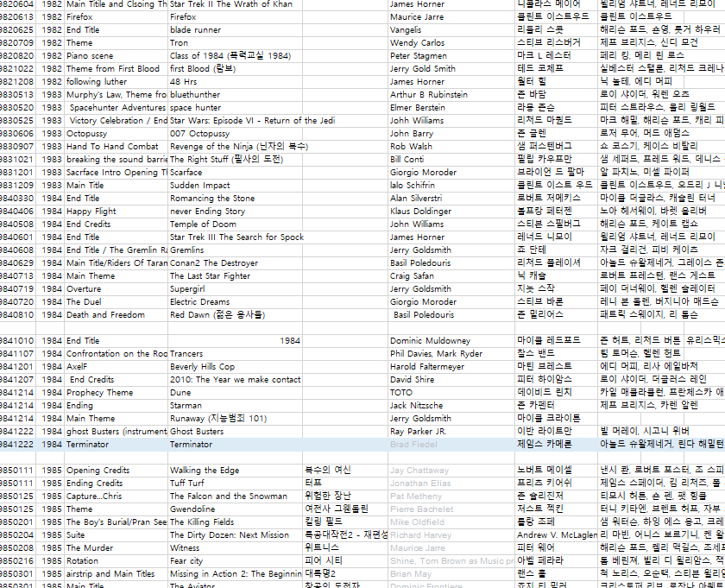Select the 'Walking the Edge' movie cell
This screenshot has width=725, height=588.
[235, 471]
